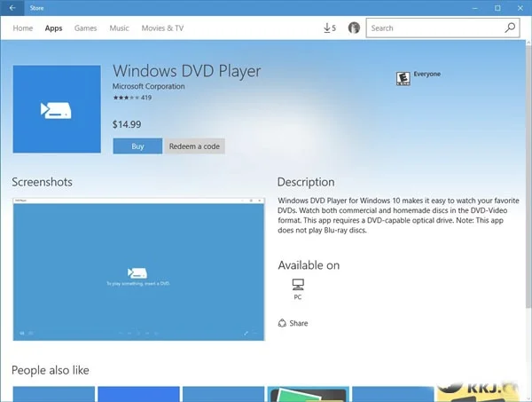Click the Available on heading
The width and height of the screenshot is (532, 402).
309,265
